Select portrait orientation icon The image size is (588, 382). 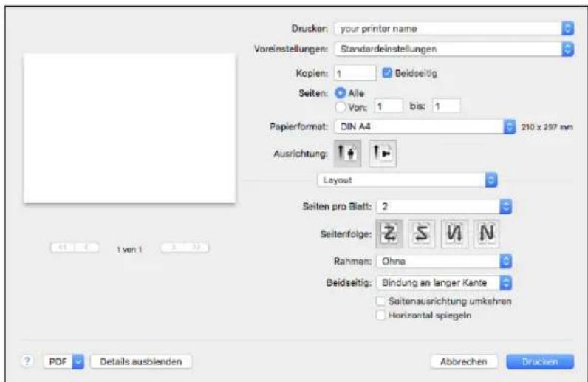pos(347,153)
